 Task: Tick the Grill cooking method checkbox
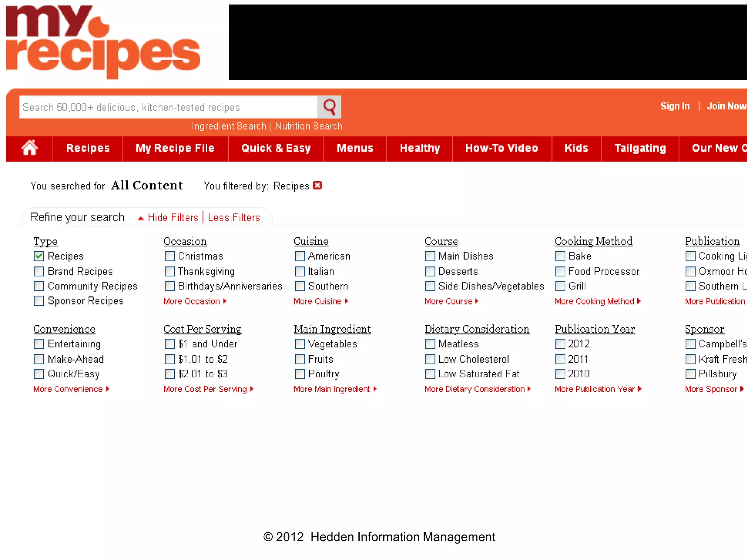(x=560, y=286)
